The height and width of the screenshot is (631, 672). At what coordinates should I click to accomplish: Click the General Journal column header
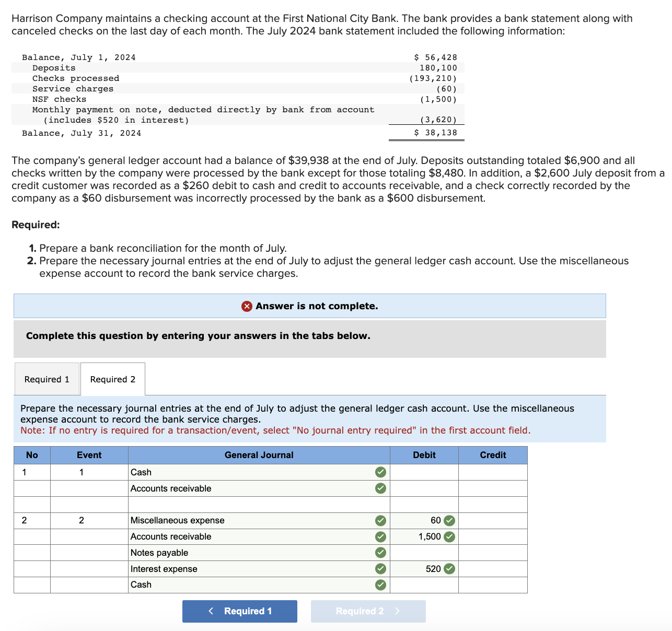tap(259, 455)
